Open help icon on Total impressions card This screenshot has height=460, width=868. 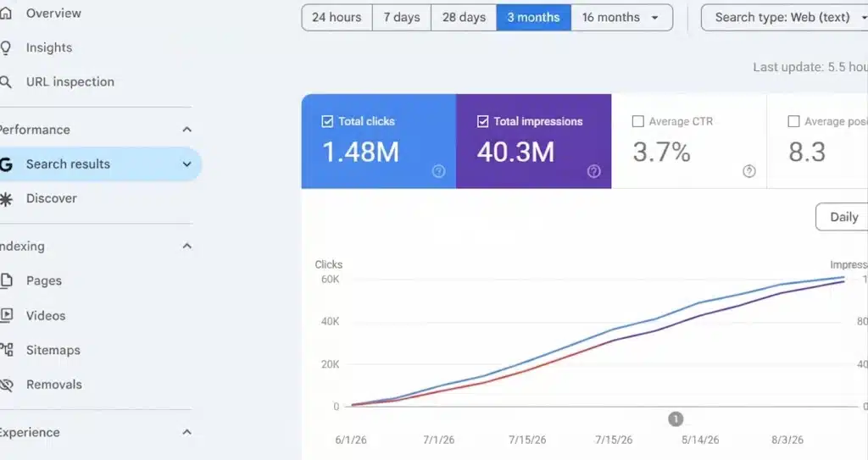pyautogui.click(x=593, y=172)
